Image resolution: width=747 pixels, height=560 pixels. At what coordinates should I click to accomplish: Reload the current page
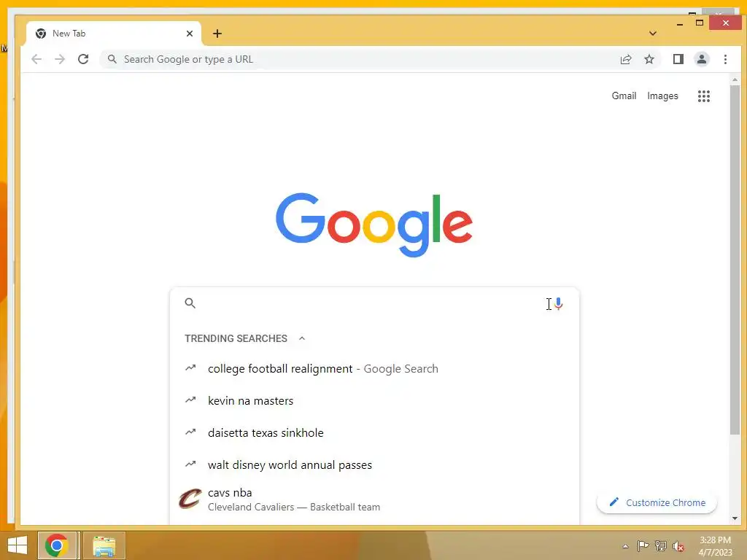pyautogui.click(x=83, y=59)
